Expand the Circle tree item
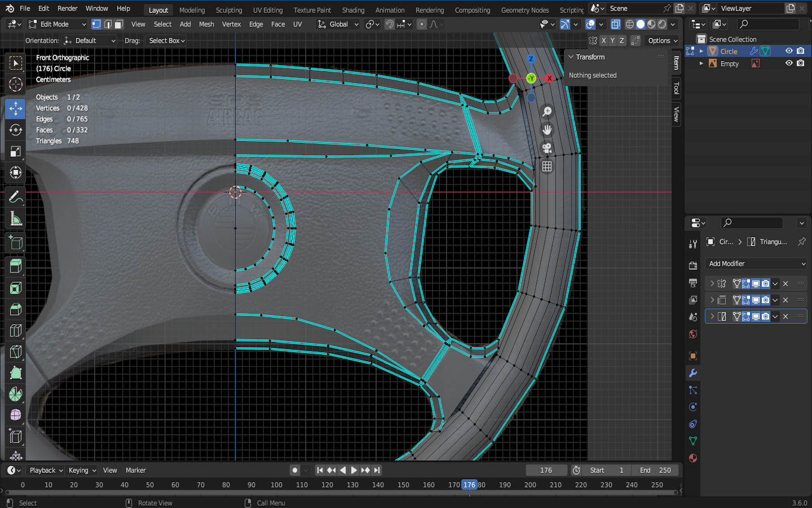 pyautogui.click(x=701, y=51)
